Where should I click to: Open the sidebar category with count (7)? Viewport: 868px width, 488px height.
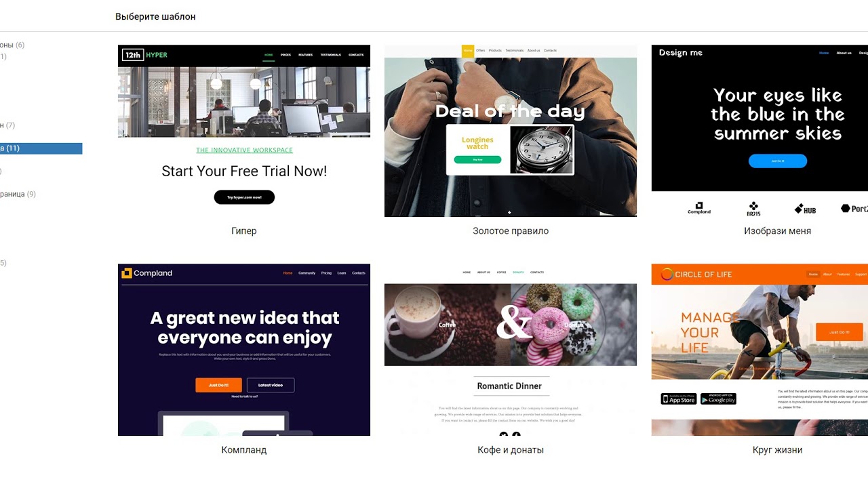7,125
